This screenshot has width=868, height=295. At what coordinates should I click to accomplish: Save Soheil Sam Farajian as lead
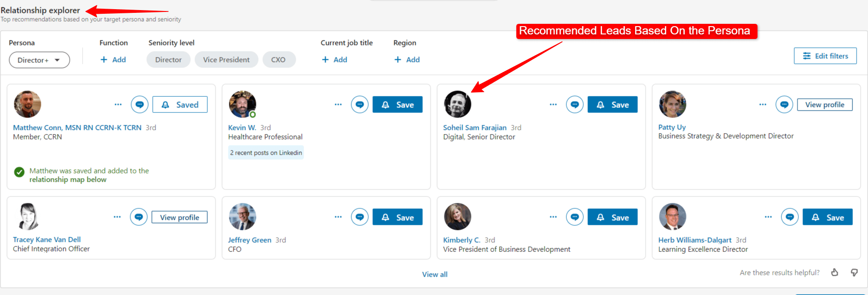pyautogui.click(x=612, y=105)
